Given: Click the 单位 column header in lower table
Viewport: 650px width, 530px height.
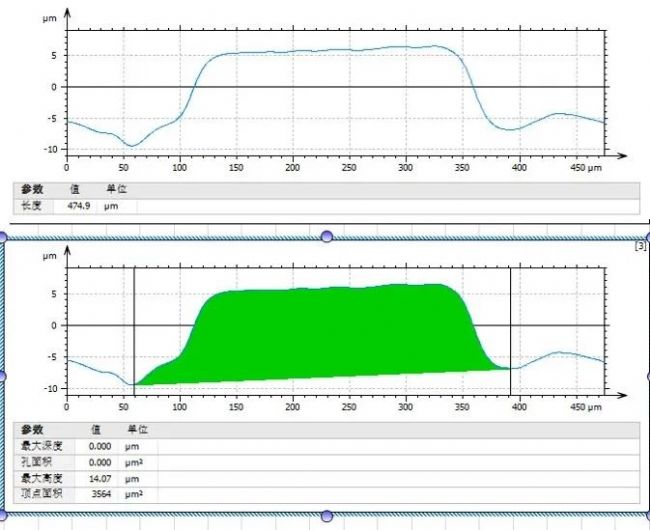Looking at the screenshot, I should [x=138, y=429].
